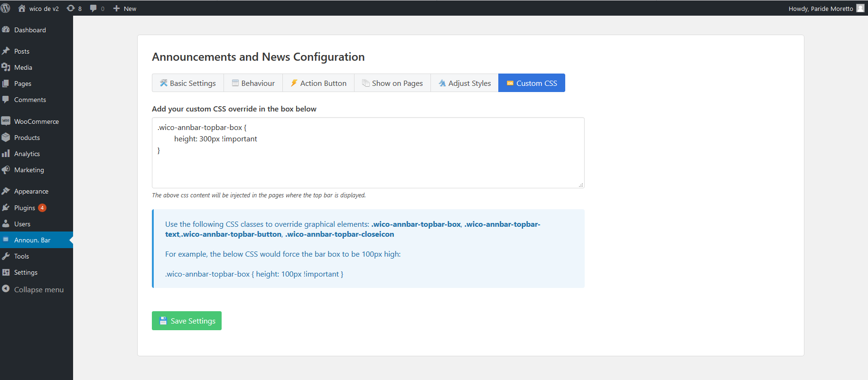Click the Announcements and News Configuration heading
The width and height of the screenshot is (868, 380).
point(258,56)
